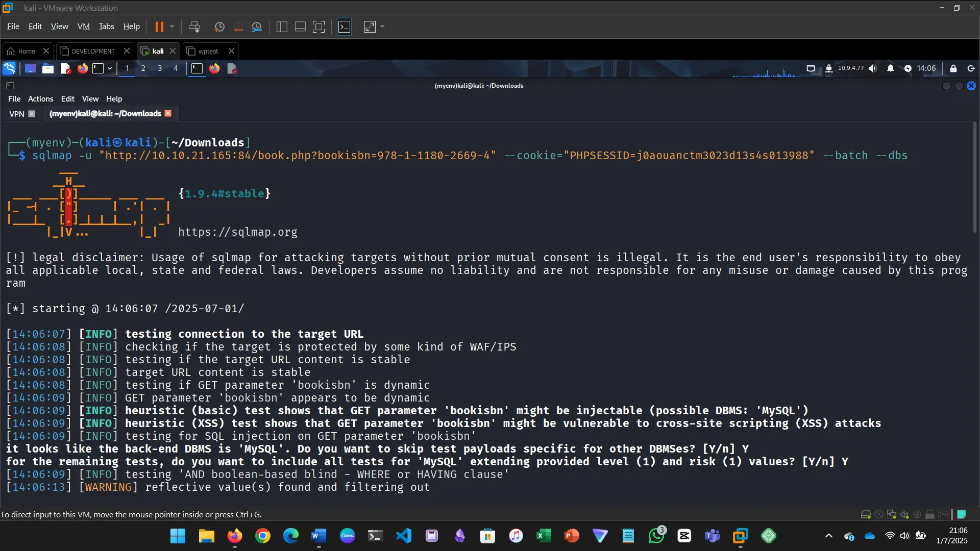Switch to workspace 3
Screen dimensions: 980x551
(x=160, y=68)
